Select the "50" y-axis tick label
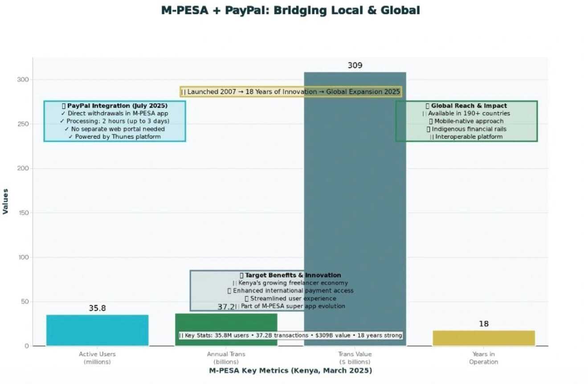588x384 pixels. (25, 302)
